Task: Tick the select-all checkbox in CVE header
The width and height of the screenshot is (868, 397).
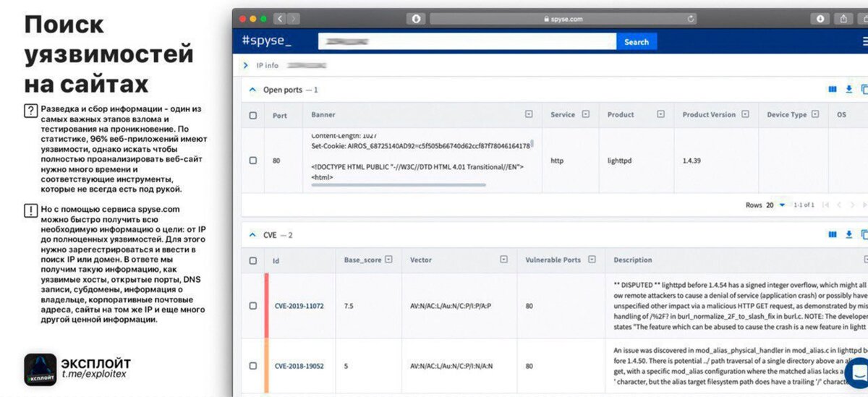Action: [x=253, y=260]
